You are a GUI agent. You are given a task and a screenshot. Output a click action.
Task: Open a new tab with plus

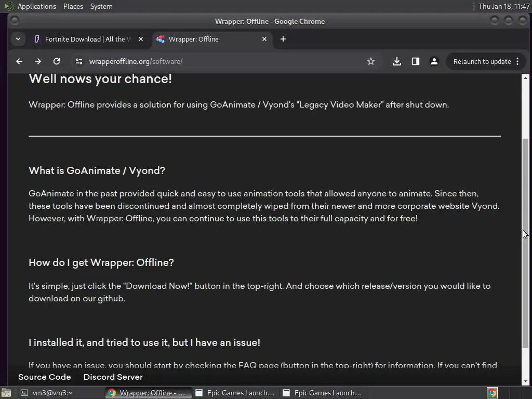[283, 39]
